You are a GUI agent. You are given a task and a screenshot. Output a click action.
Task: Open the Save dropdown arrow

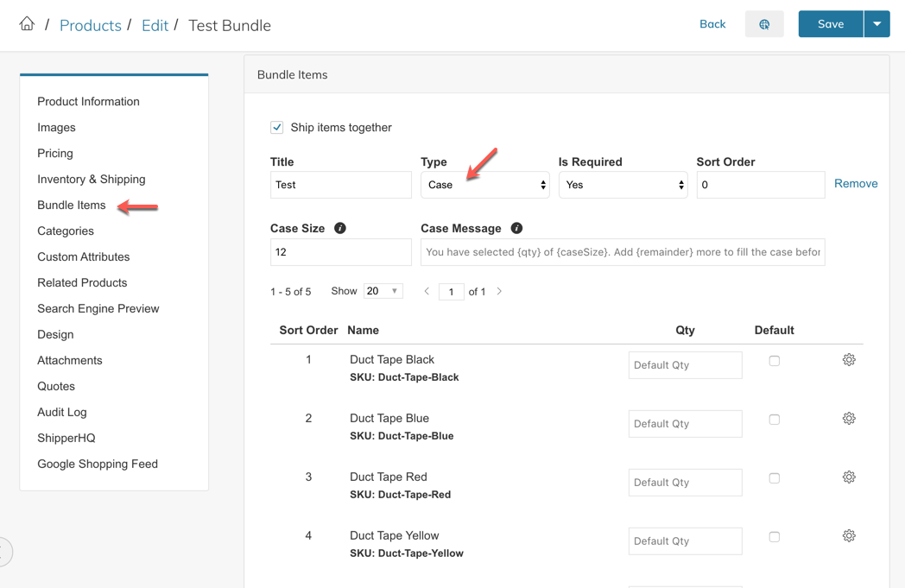point(877,24)
